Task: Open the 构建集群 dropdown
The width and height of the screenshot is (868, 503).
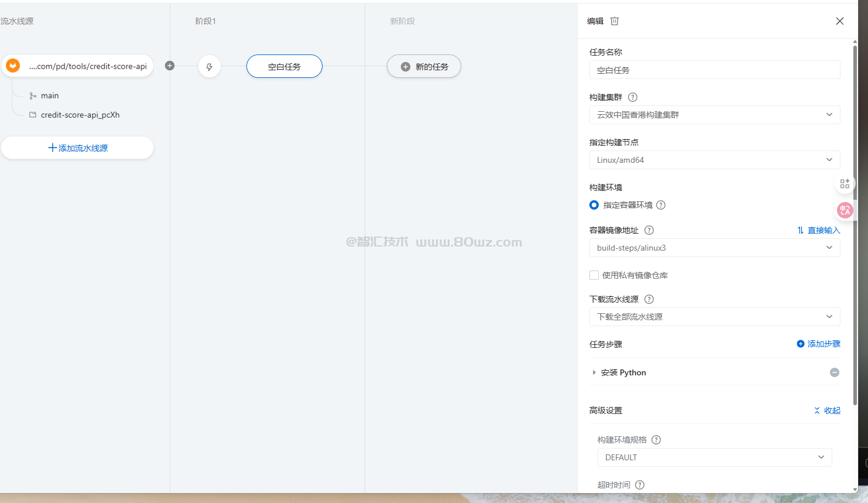Action: click(714, 115)
